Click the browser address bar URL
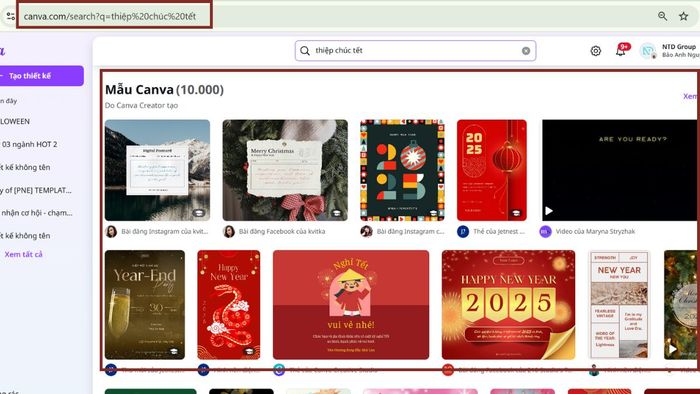 click(110, 17)
